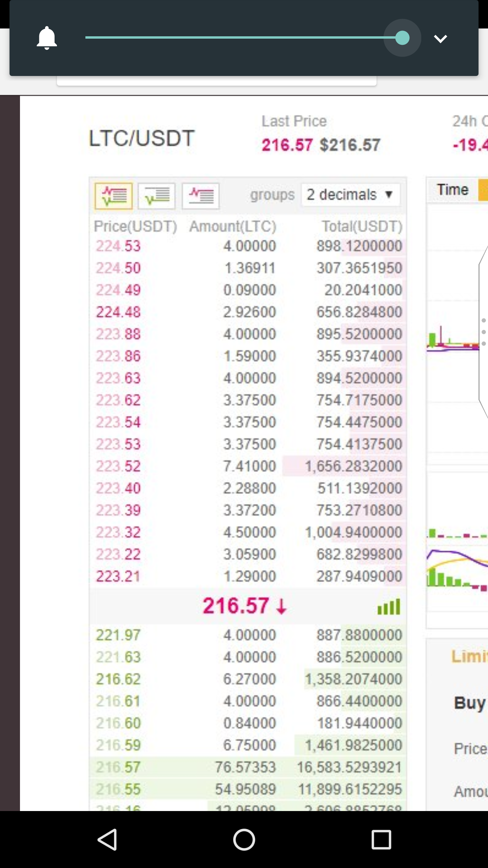Click amount 76.57353 in buy orders

point(245,767)
